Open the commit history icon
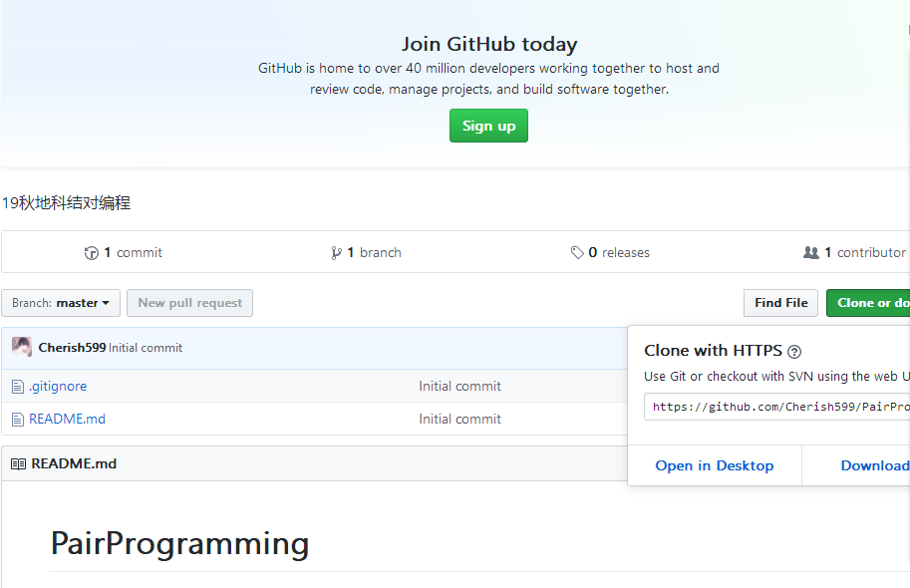This screenshot has width=910, height=588. [x=91, y=253]
